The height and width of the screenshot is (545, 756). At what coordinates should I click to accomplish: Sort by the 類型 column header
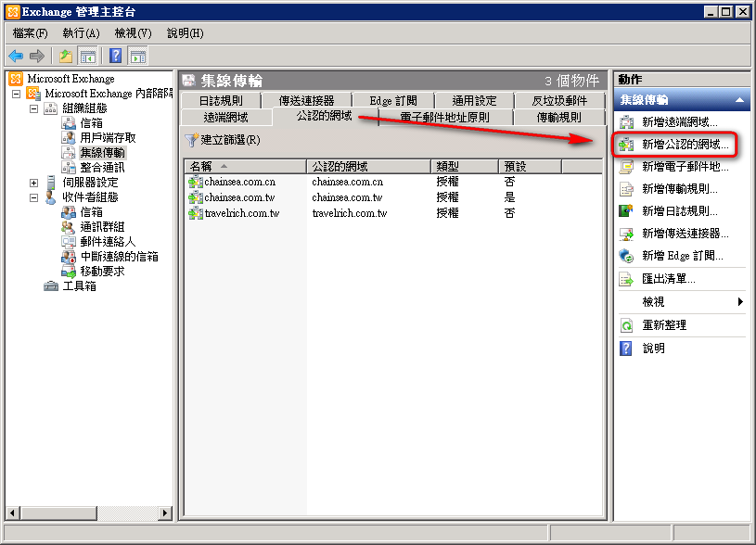click(x=465, y=167)
